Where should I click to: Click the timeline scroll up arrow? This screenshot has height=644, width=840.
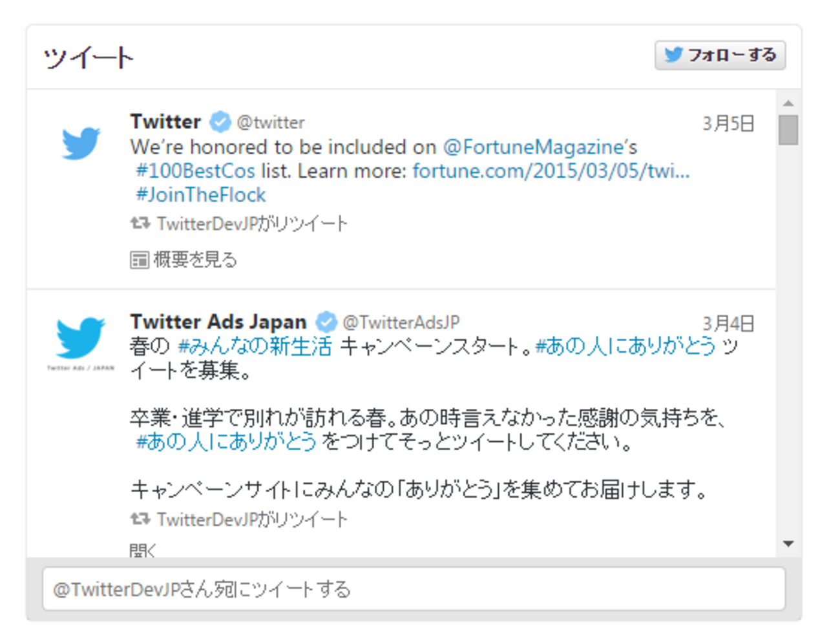tap(788, 103)
